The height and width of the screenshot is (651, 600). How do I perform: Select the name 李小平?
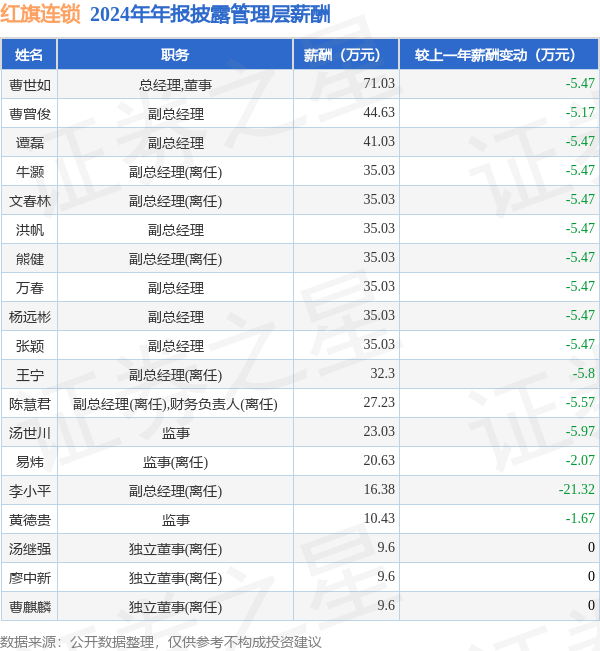[30, 491]
